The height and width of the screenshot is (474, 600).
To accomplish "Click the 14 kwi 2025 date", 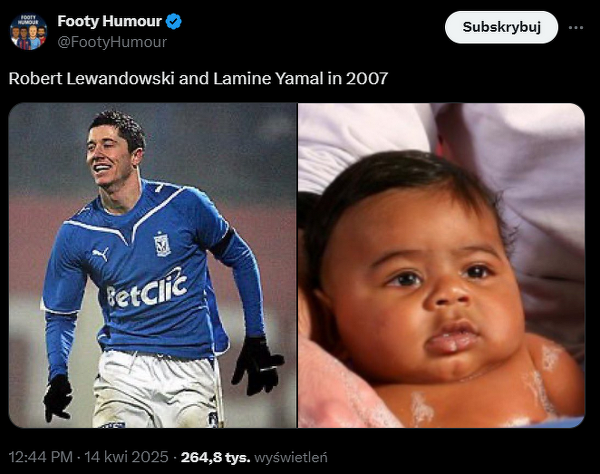I will tap(126, 457).
